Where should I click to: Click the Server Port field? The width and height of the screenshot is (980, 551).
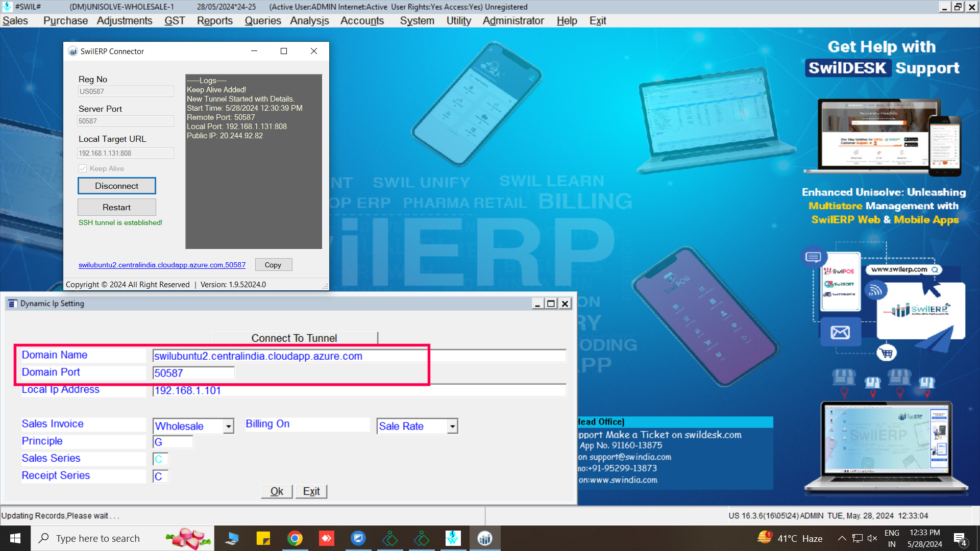click(126, 121)
